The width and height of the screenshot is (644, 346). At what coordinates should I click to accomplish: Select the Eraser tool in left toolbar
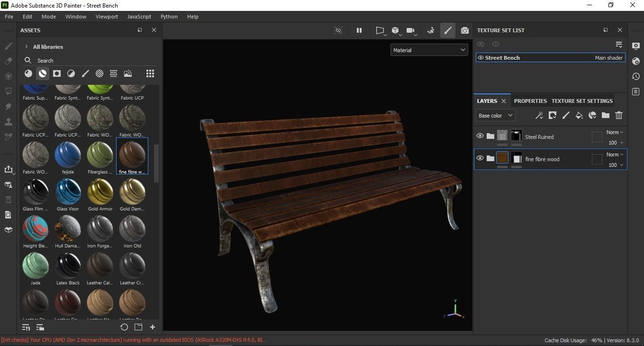(x=8, y=61)
